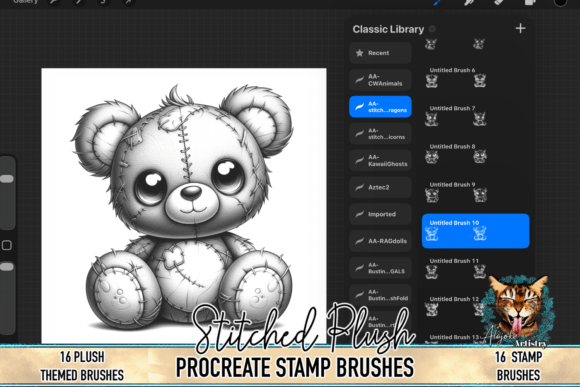Screen dimensions: 580x387
Task: Select the highlighted Untitled Brush 10
Action: pos(476,231)
